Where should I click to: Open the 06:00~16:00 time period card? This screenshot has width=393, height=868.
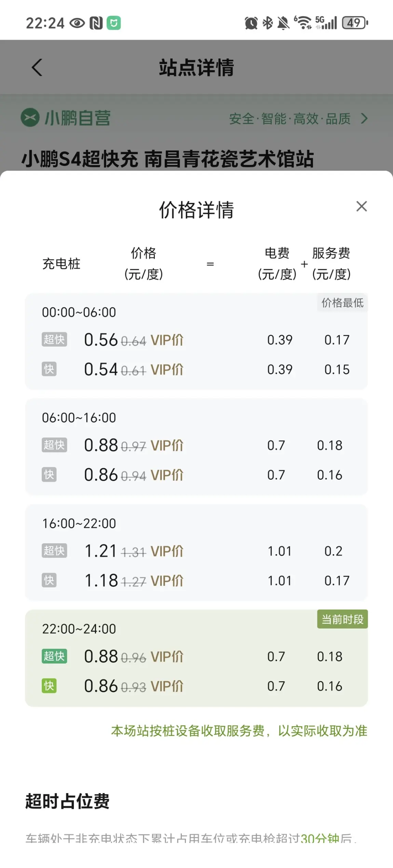point(196,446)
